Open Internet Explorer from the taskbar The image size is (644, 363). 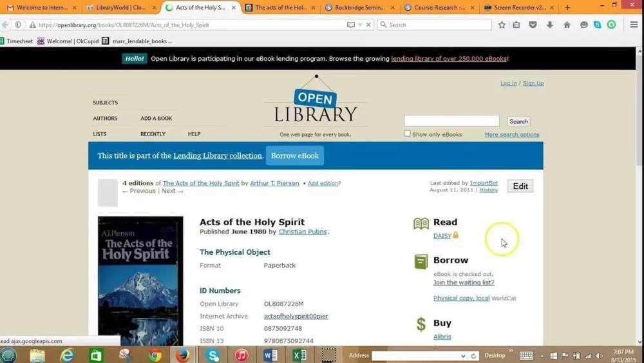pyautogui.click(x=66, y=355)
